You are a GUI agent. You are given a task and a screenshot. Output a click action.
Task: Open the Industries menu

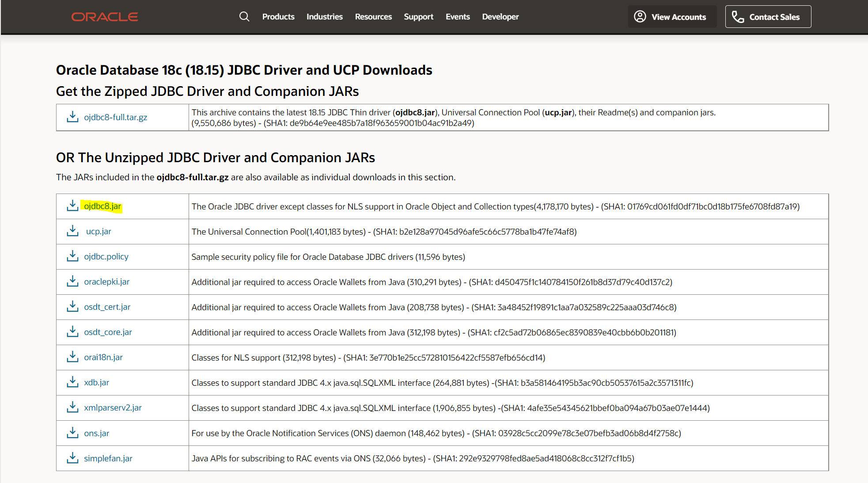click(325, 17)
